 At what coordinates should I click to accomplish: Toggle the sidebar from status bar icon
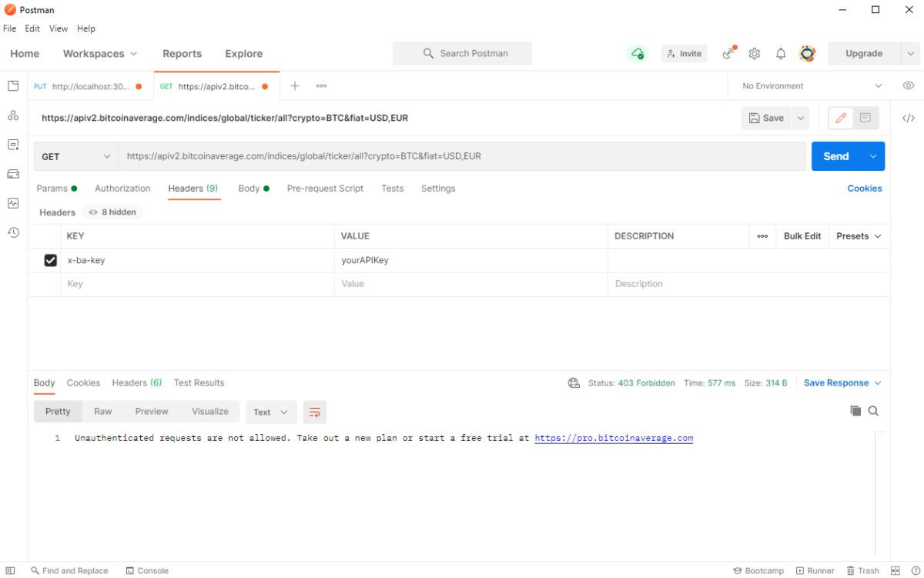click(x=11, y=570)
